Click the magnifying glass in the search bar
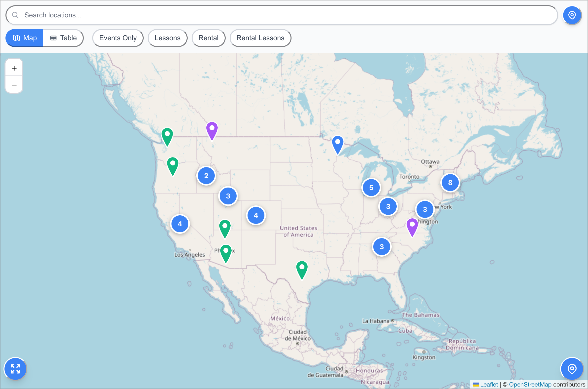This screenshot has width=588, height=389. [x=15, y=15]
